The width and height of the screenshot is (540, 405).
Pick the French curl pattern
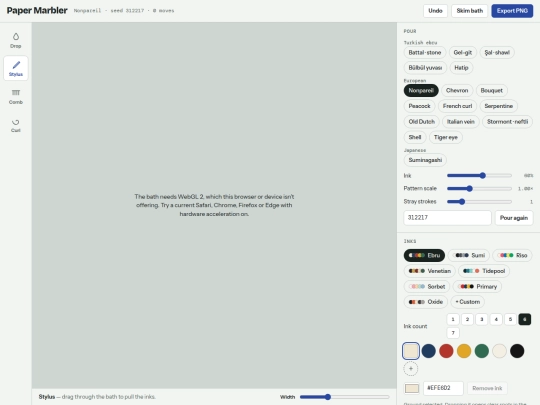(x=457, y=106)
